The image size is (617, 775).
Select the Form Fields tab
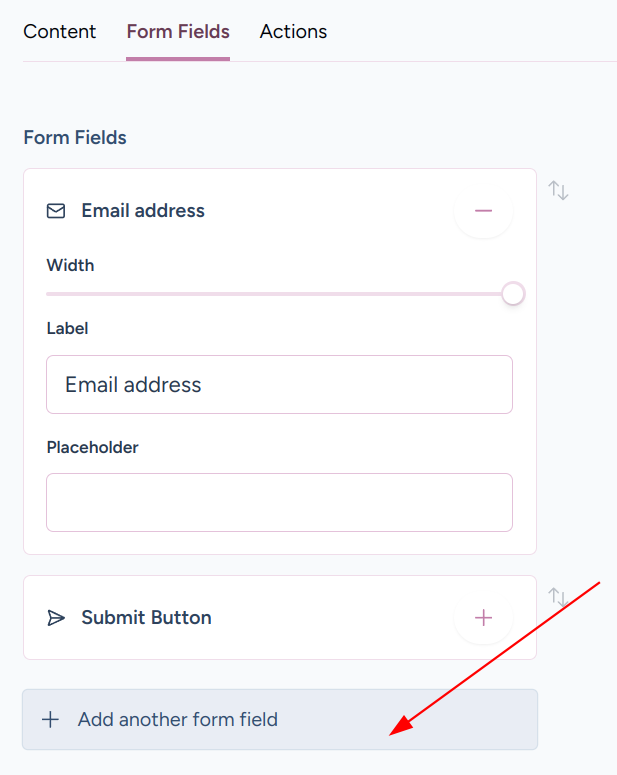click(178, 32)
